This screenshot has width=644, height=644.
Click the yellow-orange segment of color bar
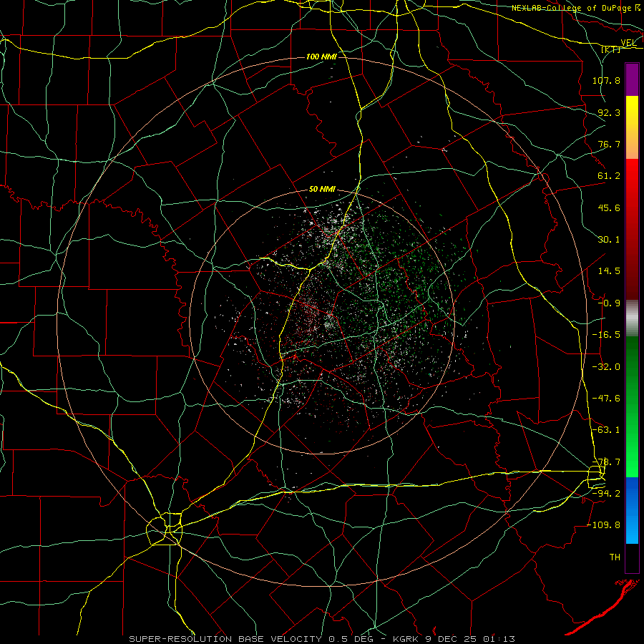click(x=632, y=127)
